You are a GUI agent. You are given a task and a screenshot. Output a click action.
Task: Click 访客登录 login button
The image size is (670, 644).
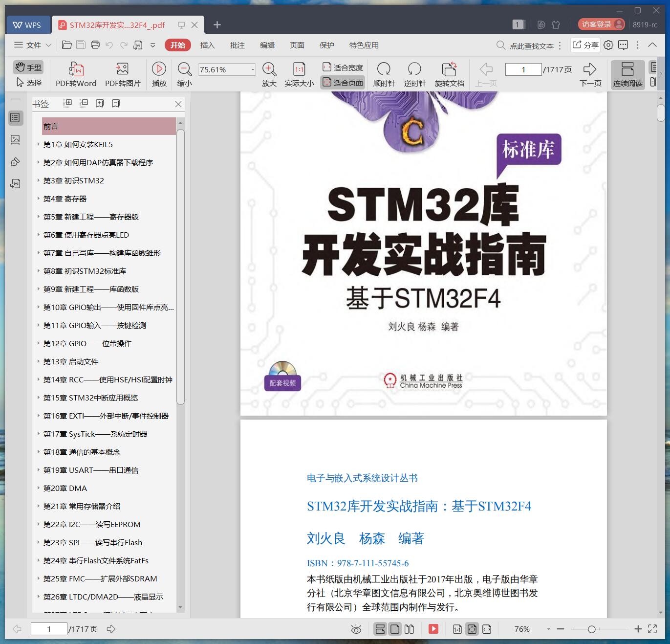602,24
